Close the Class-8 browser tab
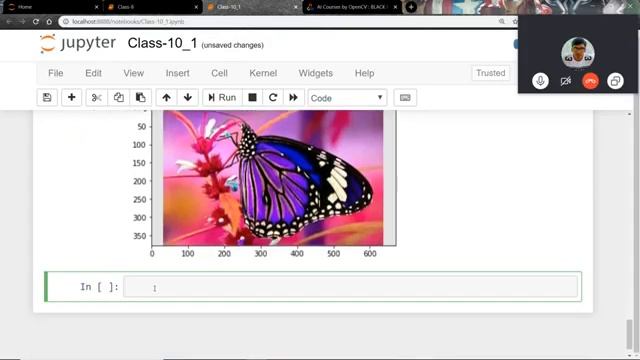This screenshot has height=360, width=640. pos(196,7)
